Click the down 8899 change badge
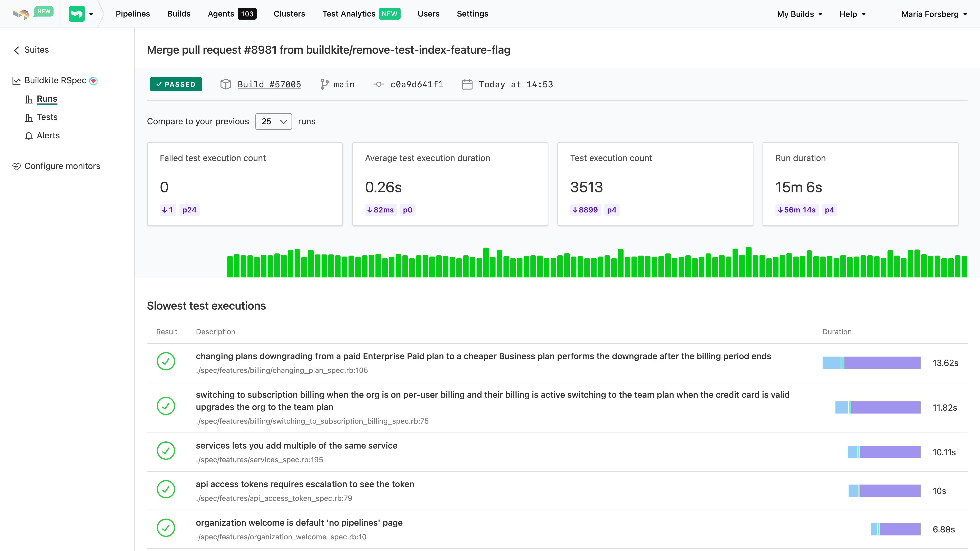 click(x=585, y=210)
